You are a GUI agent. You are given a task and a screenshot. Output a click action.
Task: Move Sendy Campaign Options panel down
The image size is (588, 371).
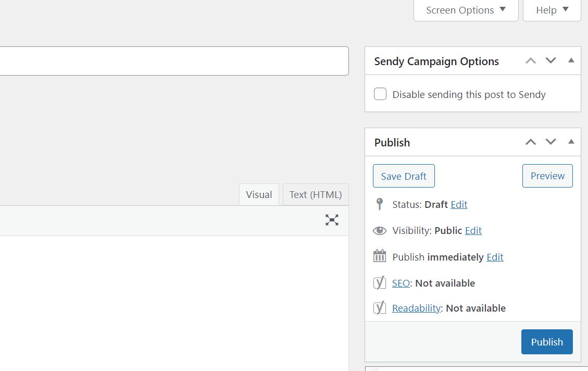click(551, 61)
